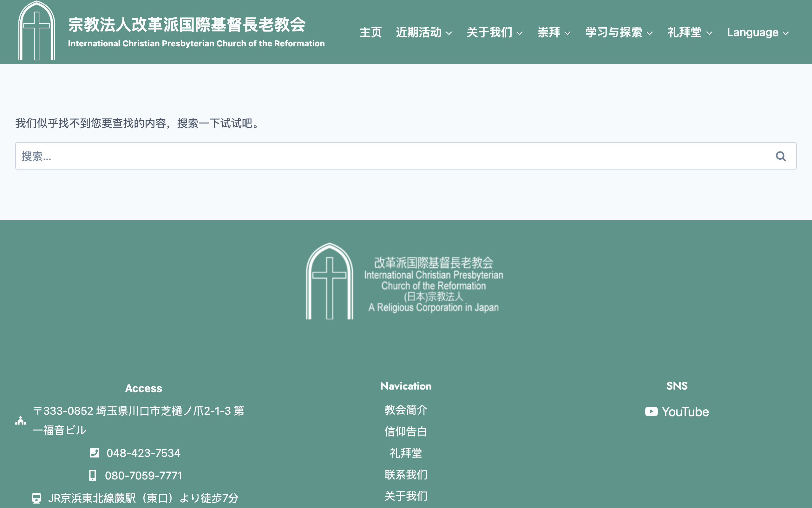Click the search magnifier icon
812x508 pixels.
click(781, 156)
